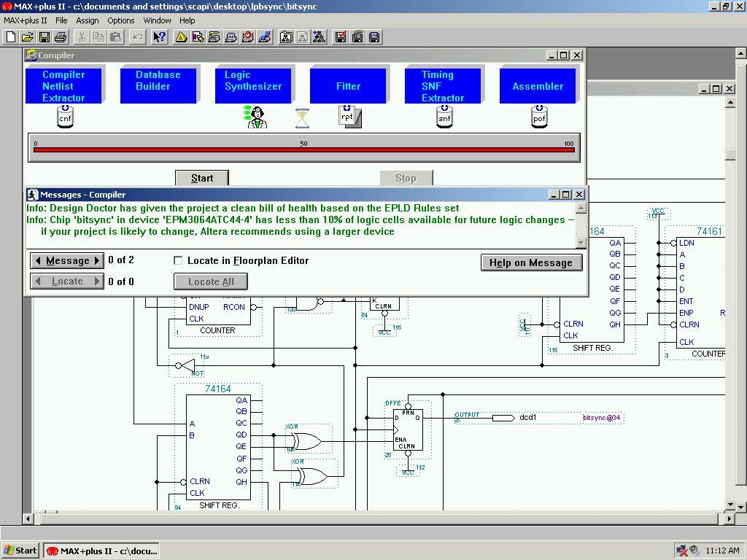The height and width of the screenshot is (560, 747).
Task: Click the Messages window scroll down arrow
Action: tap(581, 242)
